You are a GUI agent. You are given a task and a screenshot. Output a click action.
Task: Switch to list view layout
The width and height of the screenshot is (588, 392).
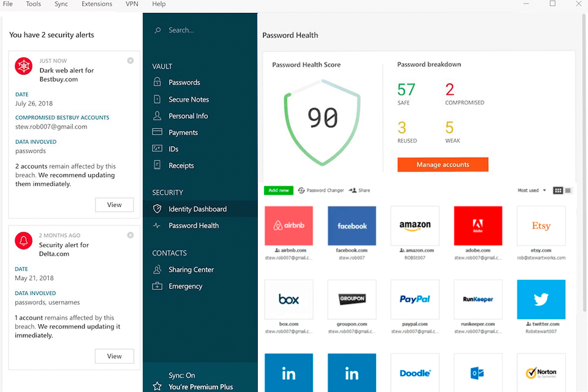568,190
